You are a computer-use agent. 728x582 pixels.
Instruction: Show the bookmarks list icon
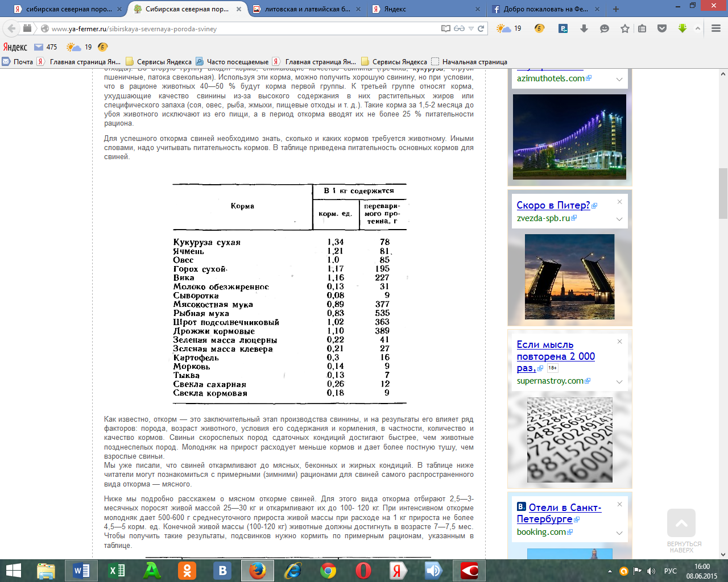pos(642,28)
